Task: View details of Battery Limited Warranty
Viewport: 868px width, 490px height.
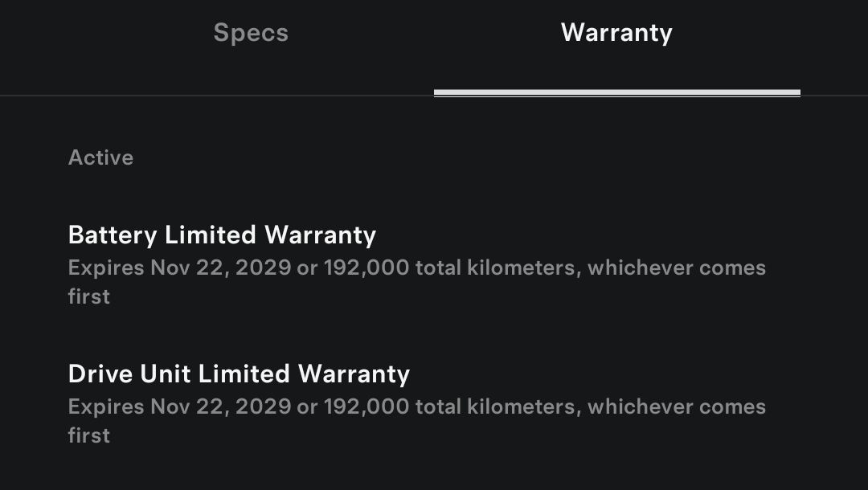Action: tap(223, 235)
